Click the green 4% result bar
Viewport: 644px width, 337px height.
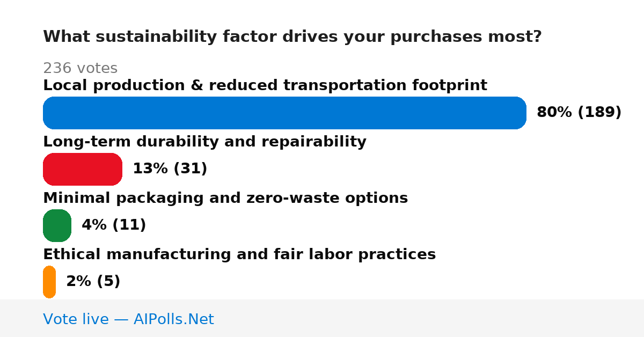click(57, 225)
